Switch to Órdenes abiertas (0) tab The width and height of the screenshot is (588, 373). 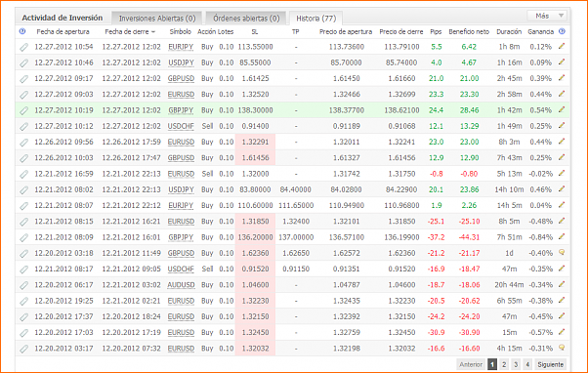click(x=246, y=18)
